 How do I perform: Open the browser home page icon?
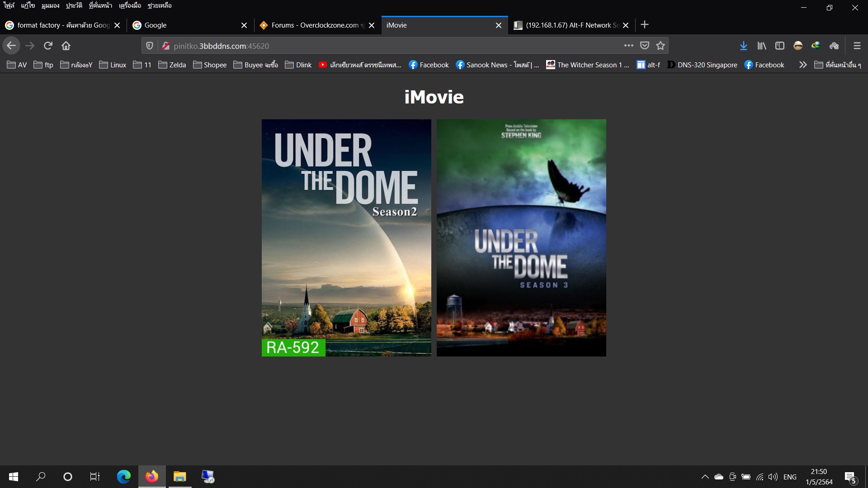coord(66,46)
